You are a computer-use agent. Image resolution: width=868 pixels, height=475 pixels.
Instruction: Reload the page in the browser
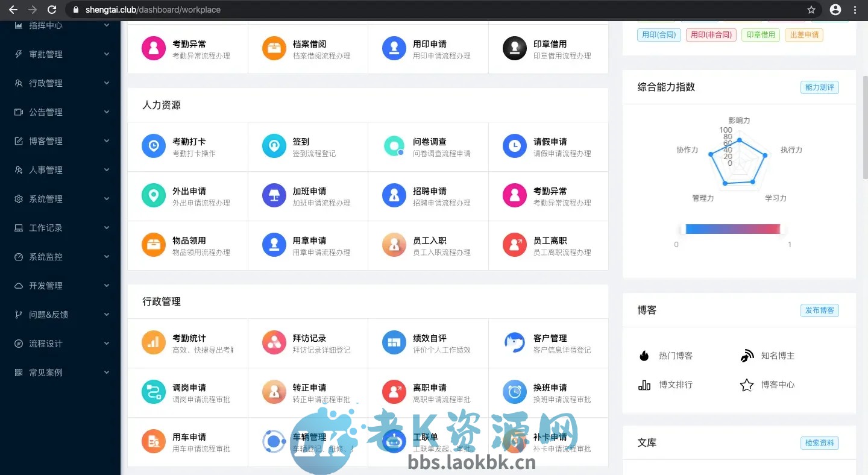(x=52, y=10)
